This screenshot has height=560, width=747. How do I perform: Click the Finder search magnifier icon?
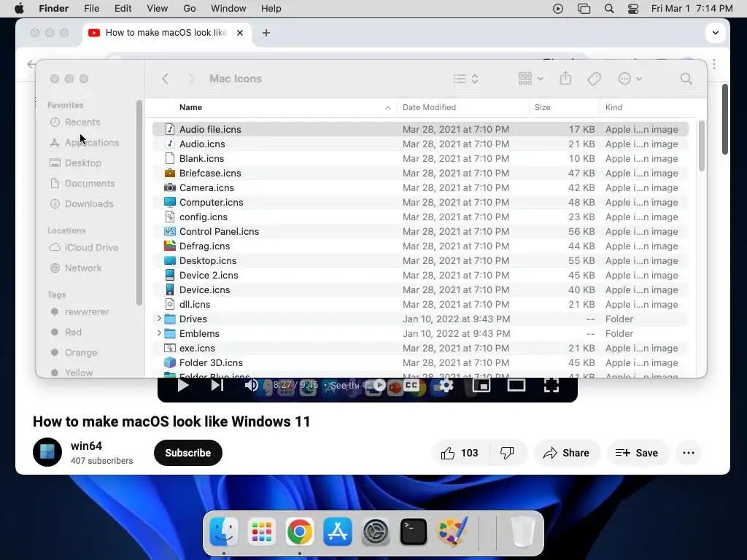click(x=686, y=79)
